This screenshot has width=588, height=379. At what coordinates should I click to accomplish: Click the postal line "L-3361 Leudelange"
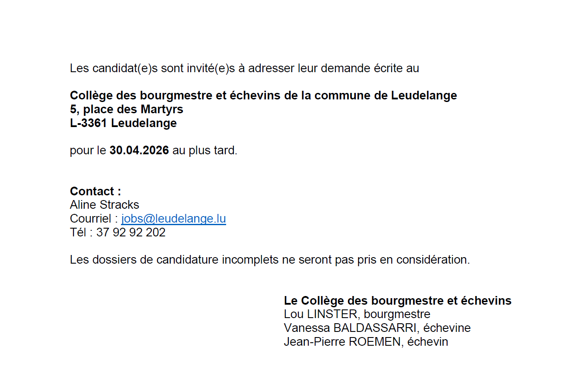point(123,123)
